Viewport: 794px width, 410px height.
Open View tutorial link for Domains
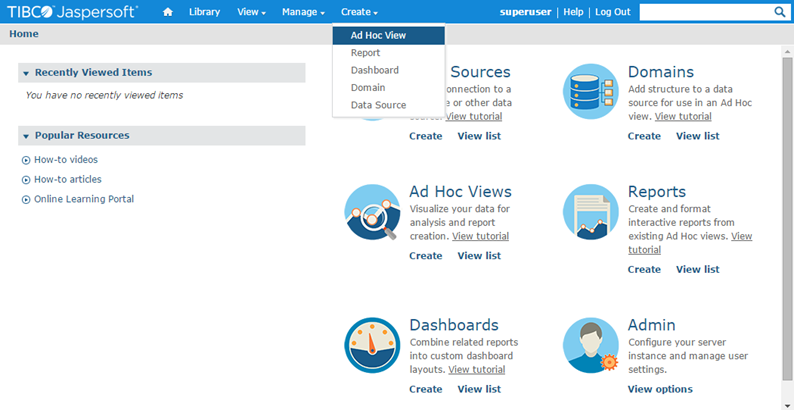683,116
